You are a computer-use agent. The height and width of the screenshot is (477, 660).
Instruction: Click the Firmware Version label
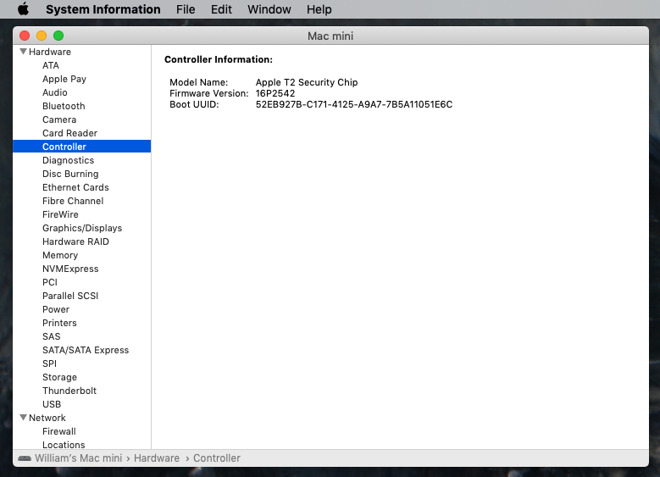[209, 93]
